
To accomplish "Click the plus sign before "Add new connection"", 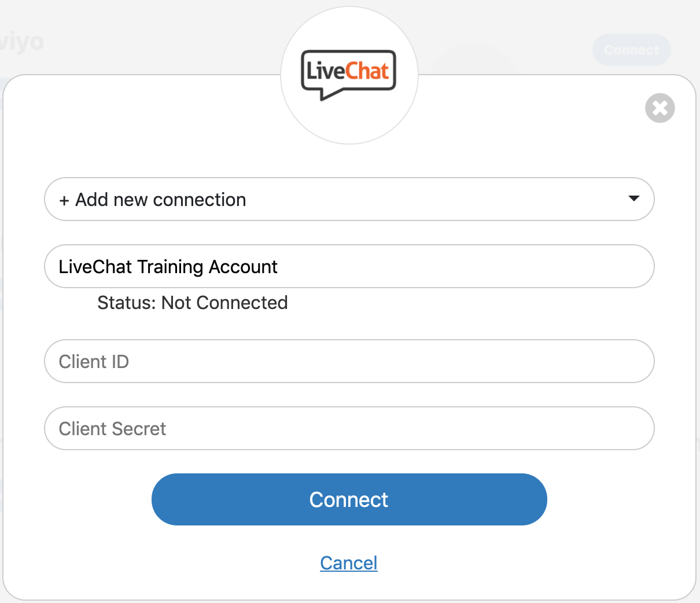I will point(64,200).
